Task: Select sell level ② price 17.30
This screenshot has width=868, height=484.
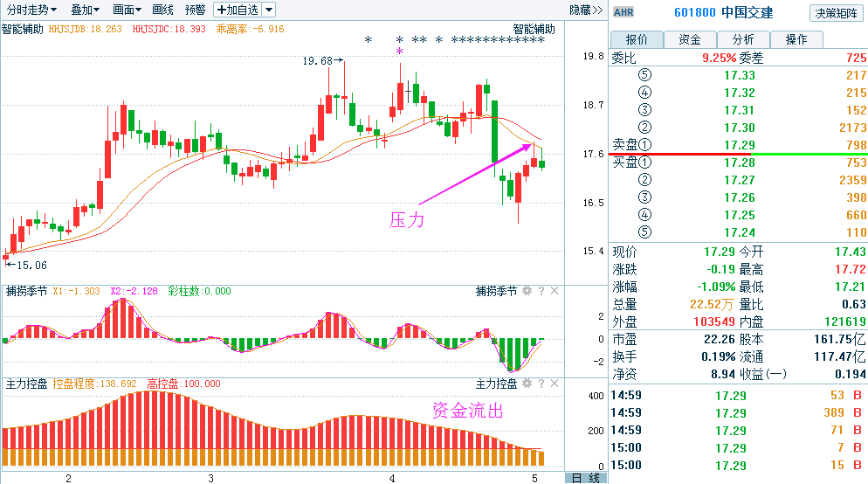Action: pos(740,128)
